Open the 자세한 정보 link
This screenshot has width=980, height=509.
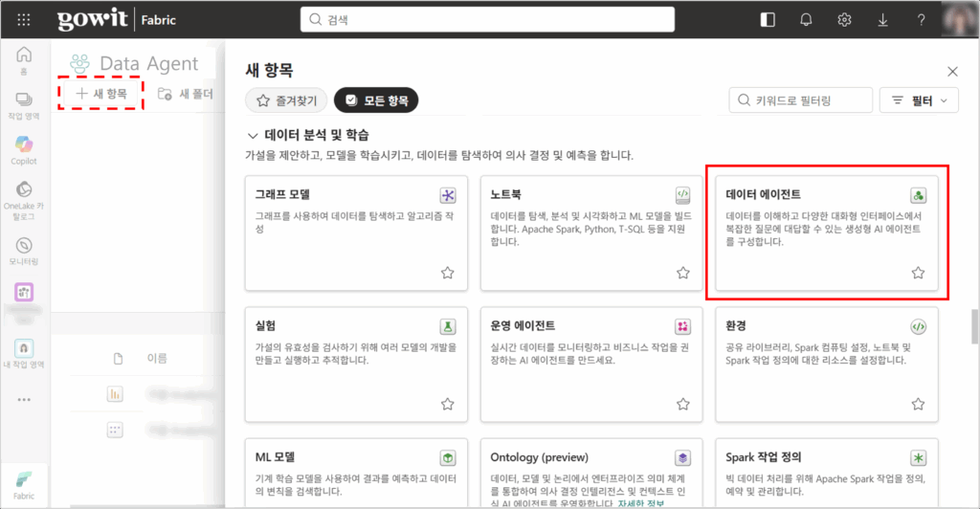pos(640,503)
